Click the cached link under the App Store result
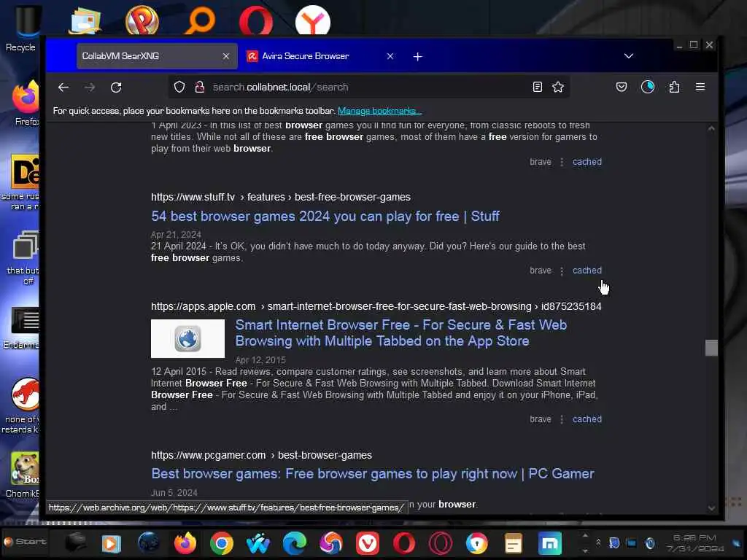The height and width of the screenshot is (560, 747). (x=587, y=419)
